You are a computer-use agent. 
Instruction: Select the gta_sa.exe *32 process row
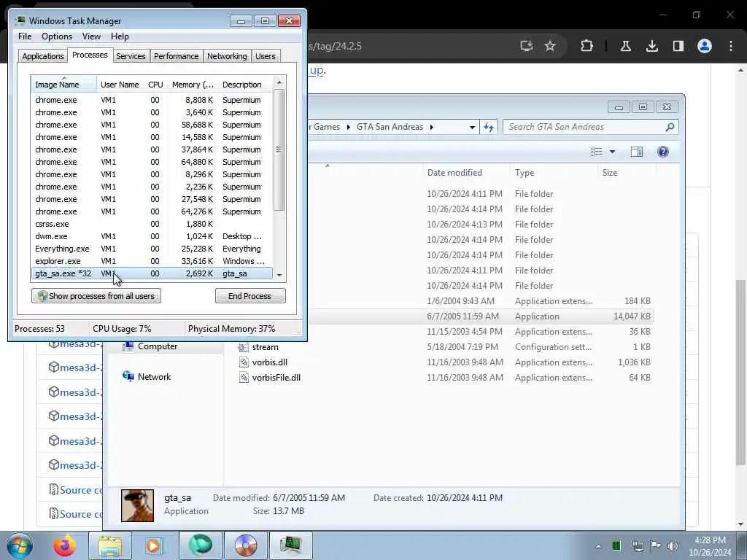pos(152,273)
